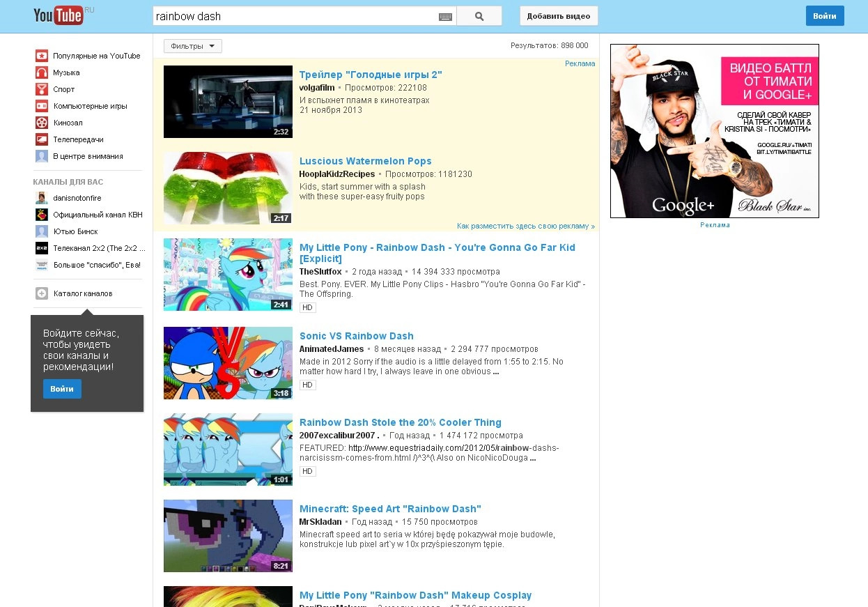Screen dimensions: 868x607
Task: Open Компьютерные игры category
Action: tap(90, 106)
